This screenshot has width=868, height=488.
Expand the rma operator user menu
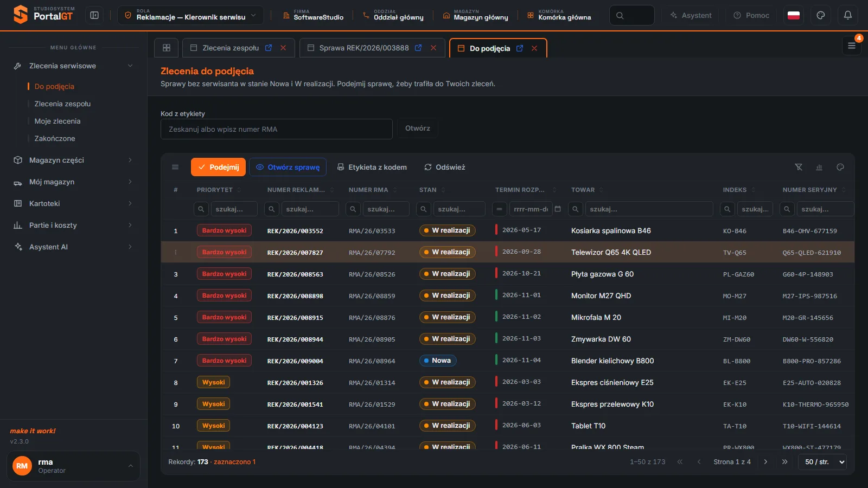pyautogui.click(x=73, y=466)
